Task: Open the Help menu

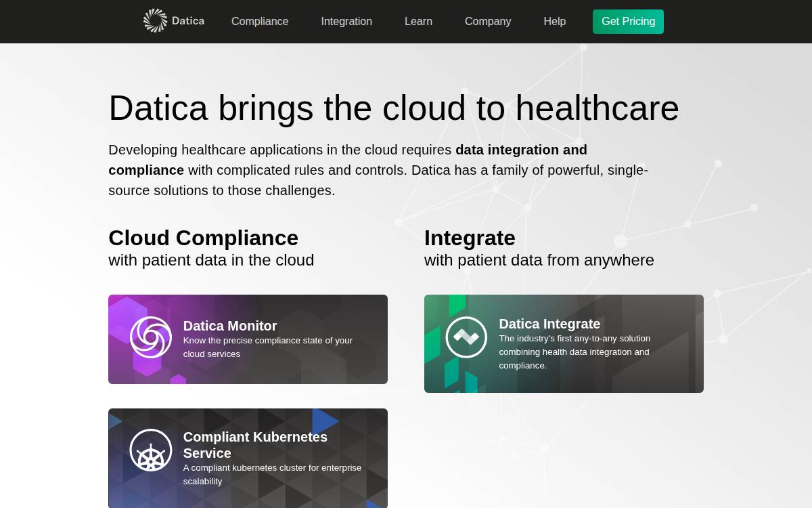Action: point(555,21)
